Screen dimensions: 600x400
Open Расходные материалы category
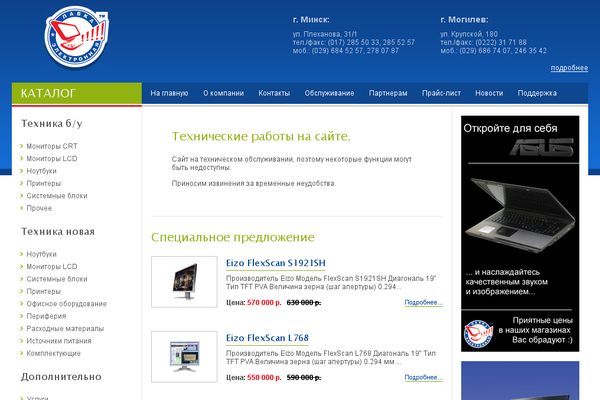[65, 328]
